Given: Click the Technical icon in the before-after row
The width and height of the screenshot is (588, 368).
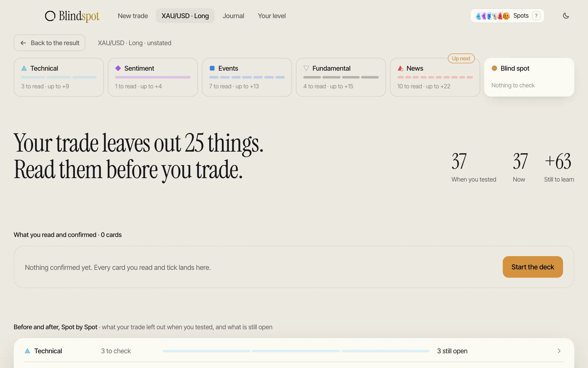Looking at the screenshot, I should click(x=27, y=351).
